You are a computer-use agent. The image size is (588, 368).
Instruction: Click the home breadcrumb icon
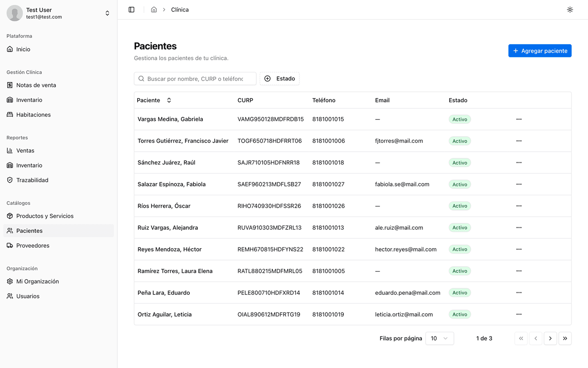click(154, 10)
